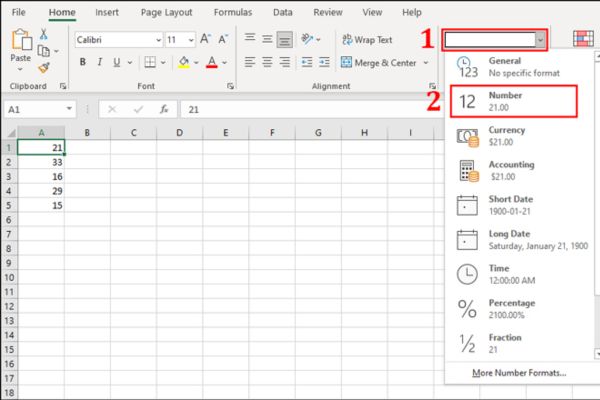600x400 pixels.
Task: Expand the number format dropdown arrow
Action: click(x=540, y=39)
